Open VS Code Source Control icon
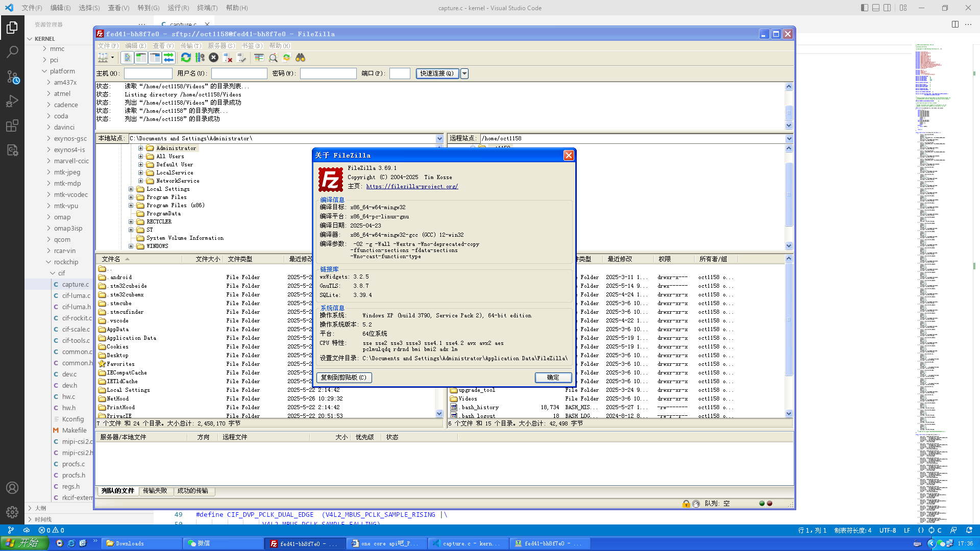 (x=12, y=77)
